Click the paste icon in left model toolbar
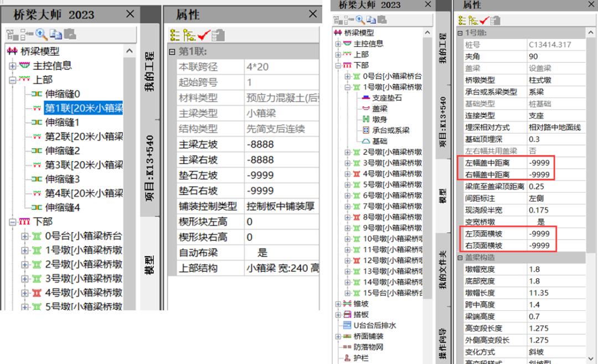598x364 pixels. pyautogui.click(x=70, y=34)
